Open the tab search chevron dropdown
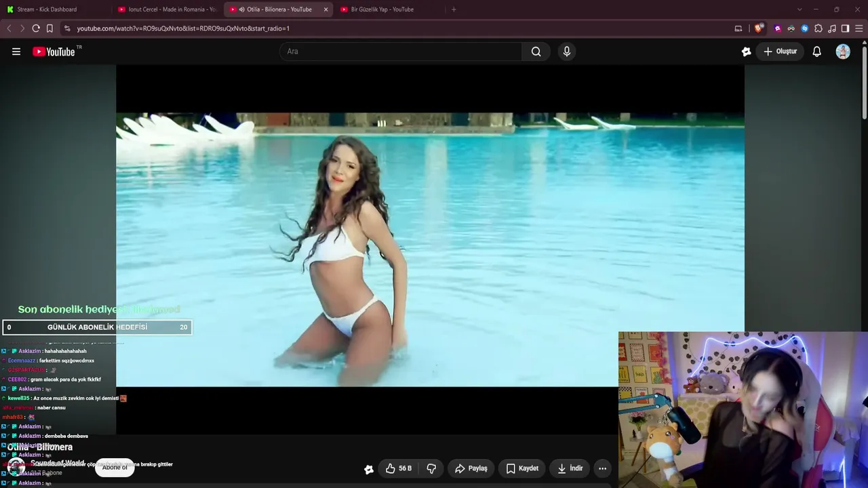Image resolution: width=868 pixels, height=488 pixels. click(x=800, y=9)
